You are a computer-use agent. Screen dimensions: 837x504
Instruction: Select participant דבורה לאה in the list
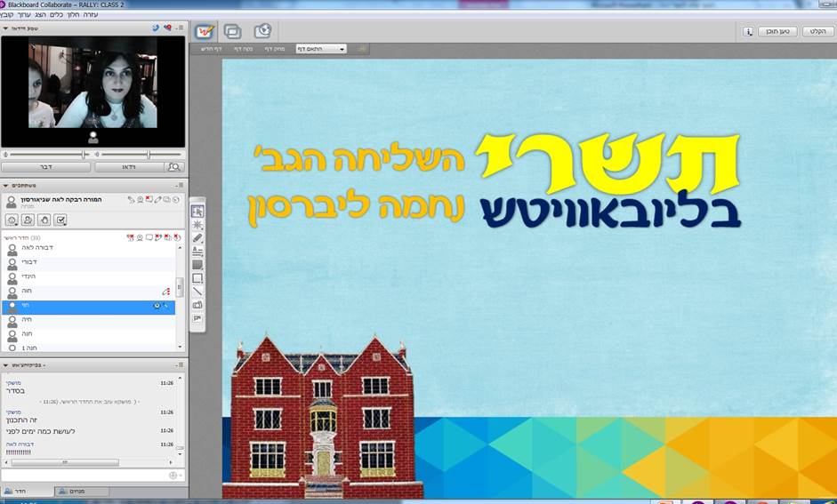click(89, 248)
